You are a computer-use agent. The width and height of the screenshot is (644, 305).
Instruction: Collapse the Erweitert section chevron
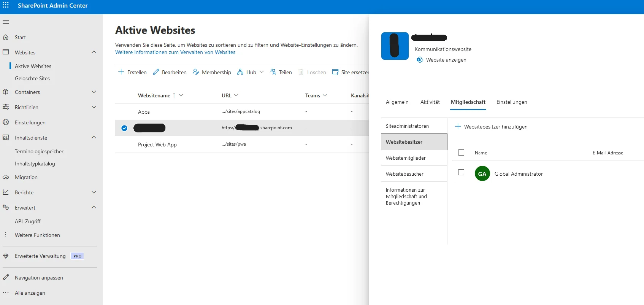click(x=94, y=207)
